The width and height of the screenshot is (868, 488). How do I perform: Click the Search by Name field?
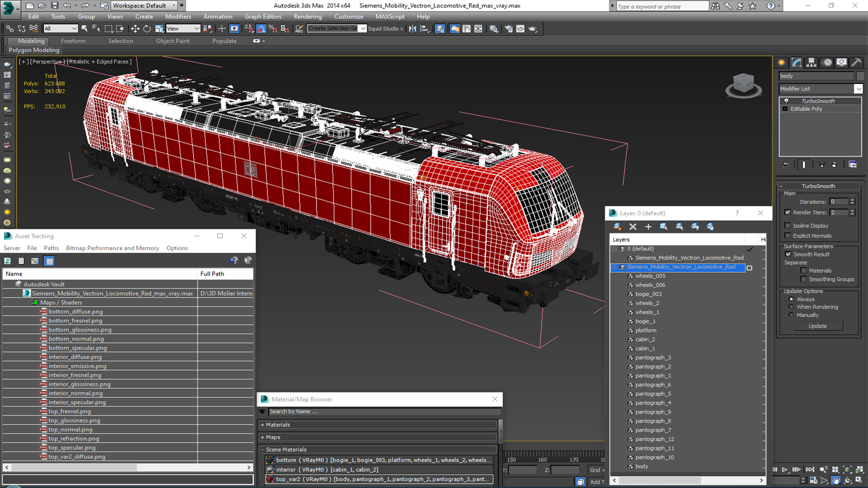pyautogui.click(x=384, y=412)
